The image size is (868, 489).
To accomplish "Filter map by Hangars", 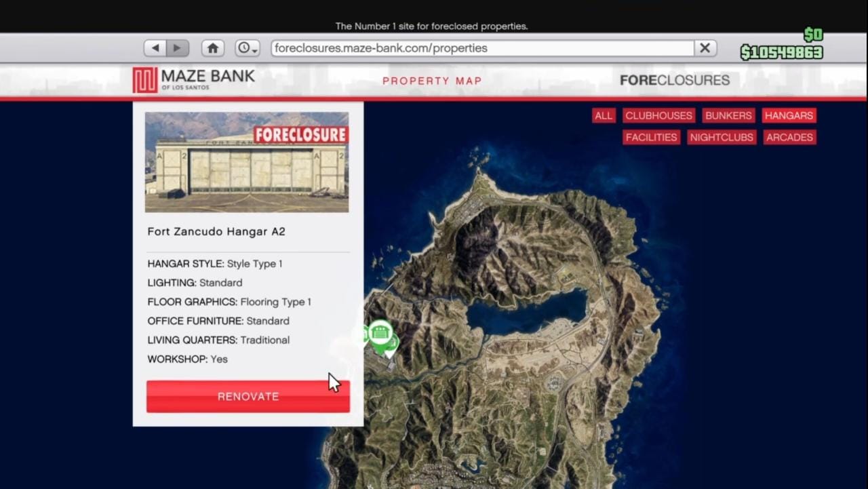I will point(789,116).
